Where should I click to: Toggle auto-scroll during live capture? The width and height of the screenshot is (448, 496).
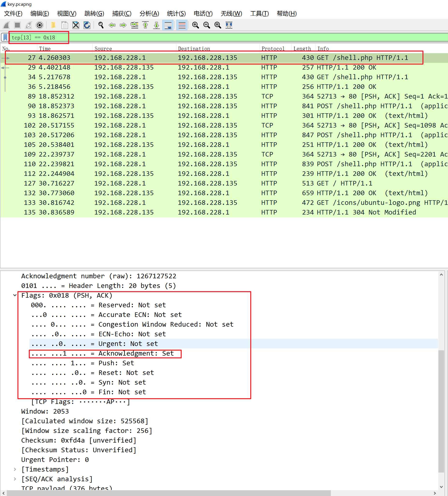[168, 25]
